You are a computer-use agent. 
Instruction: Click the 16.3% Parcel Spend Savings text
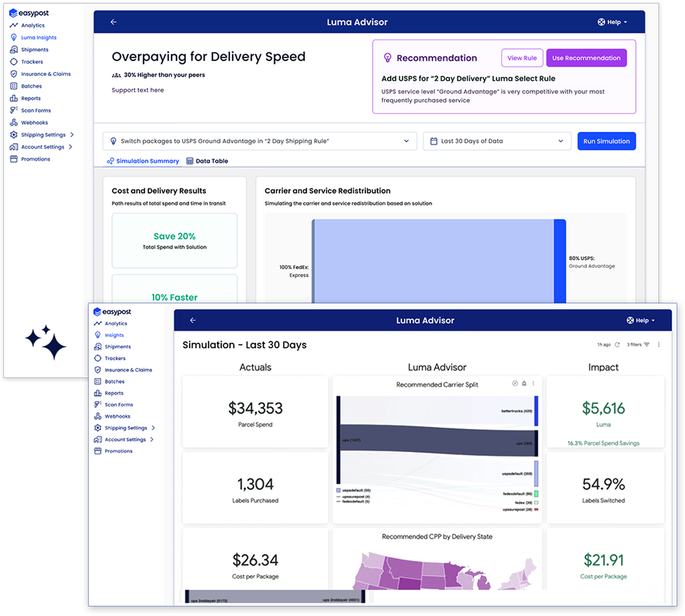603,443
